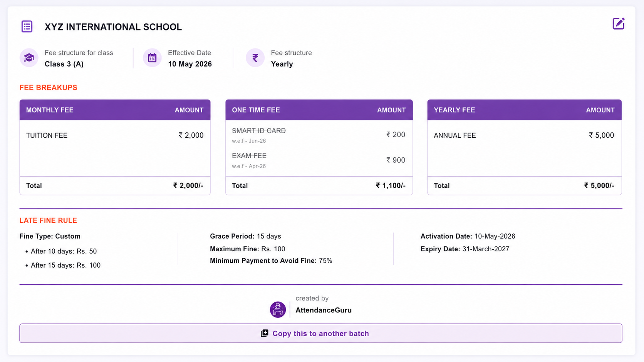Click the w.e.f - Jun-26 note
Image resolution: width=644 pixels, height=362 pixels.
249,141
